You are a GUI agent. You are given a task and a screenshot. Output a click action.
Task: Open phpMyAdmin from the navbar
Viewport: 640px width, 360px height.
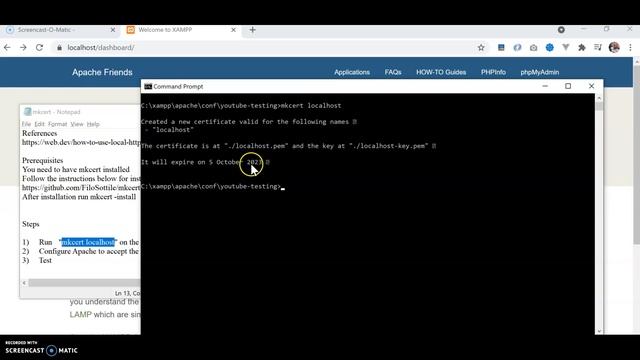point(540,72)
